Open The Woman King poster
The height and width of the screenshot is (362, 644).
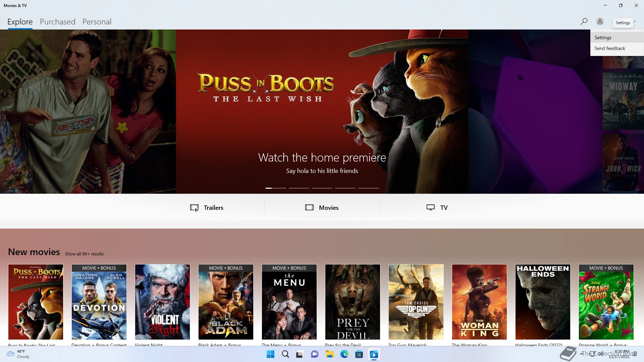479,302
